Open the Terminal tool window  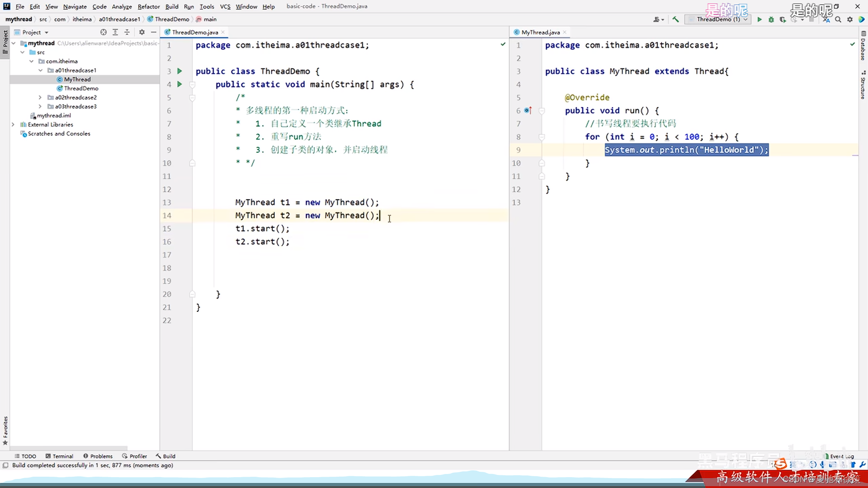click(x=59, y=456)
